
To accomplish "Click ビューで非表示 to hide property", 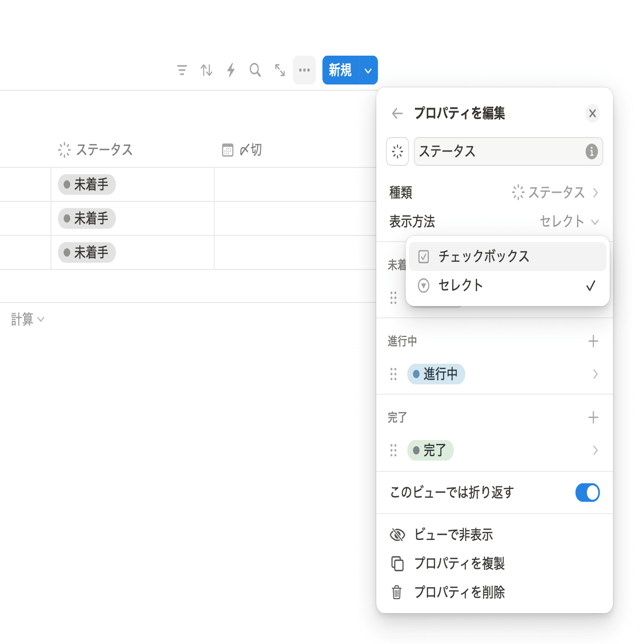I will (495, 535).
